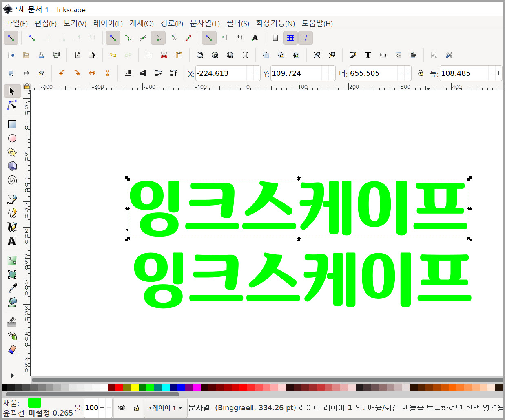Select the Spiral tool
This screenshot has height=420, width=505.
point(12,180)
